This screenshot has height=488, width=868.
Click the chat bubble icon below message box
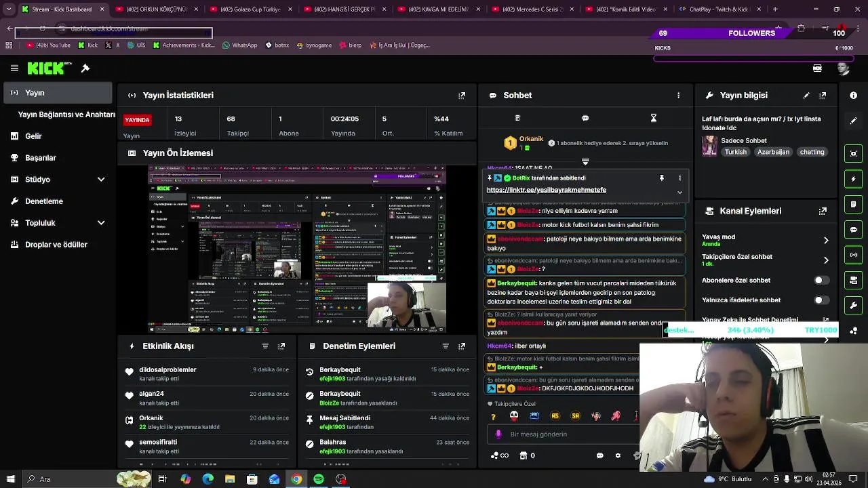[600, 455]
